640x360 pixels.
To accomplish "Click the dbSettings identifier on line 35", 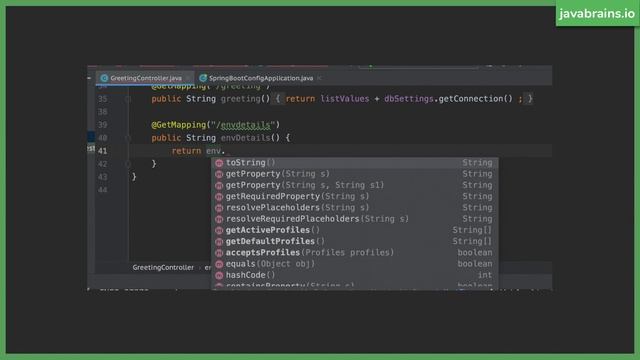I will (409, 99).
